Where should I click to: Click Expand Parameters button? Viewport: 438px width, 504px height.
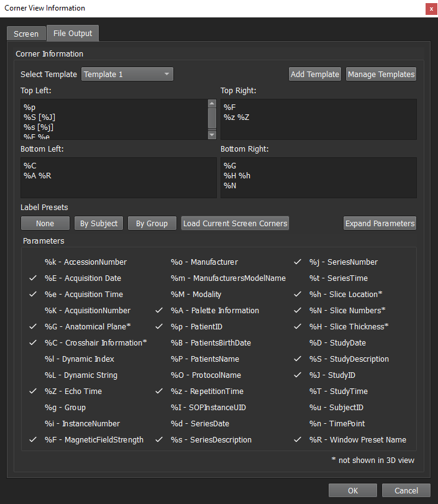tap(380, 224)
